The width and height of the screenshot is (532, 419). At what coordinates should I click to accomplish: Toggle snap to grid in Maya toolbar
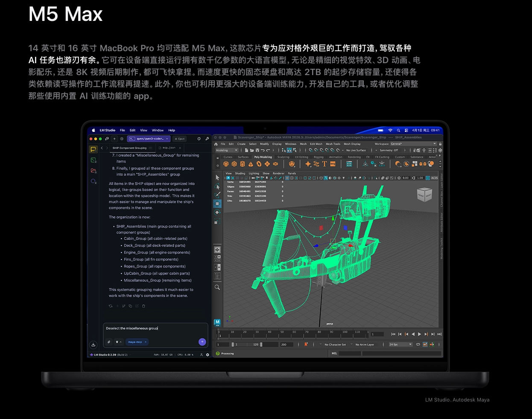(x=311, y=150)
